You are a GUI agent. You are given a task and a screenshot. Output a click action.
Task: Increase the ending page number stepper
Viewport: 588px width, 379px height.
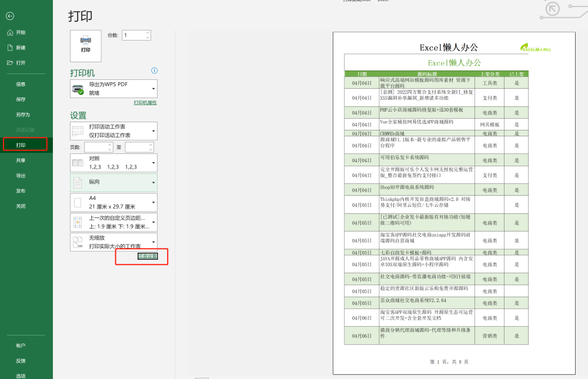pos(151,145)
